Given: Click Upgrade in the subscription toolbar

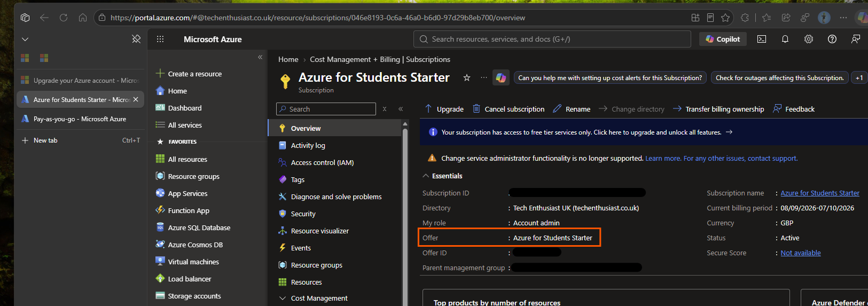Looking at the screenshot, I should pyautogui.click(x=444, y=109).
